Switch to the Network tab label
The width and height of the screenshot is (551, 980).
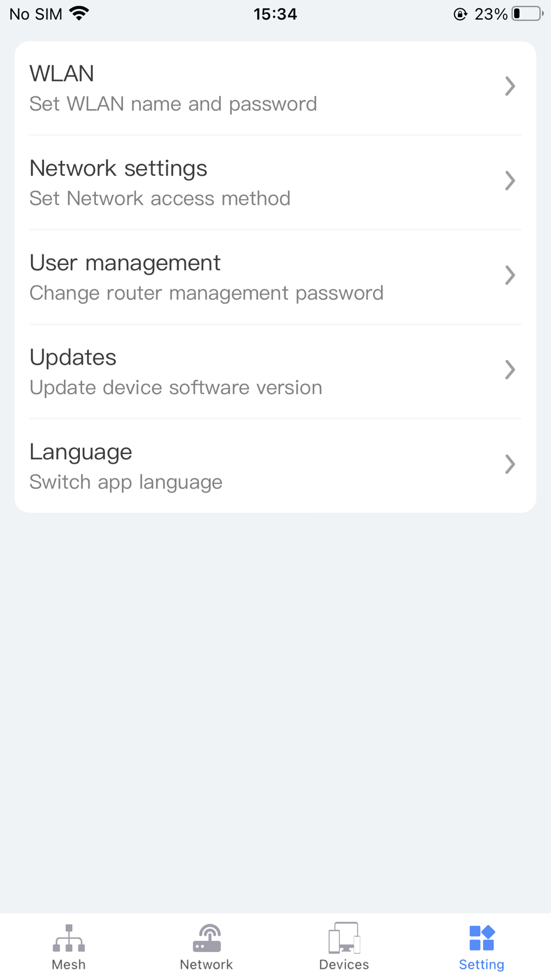(x=207, y=965)
